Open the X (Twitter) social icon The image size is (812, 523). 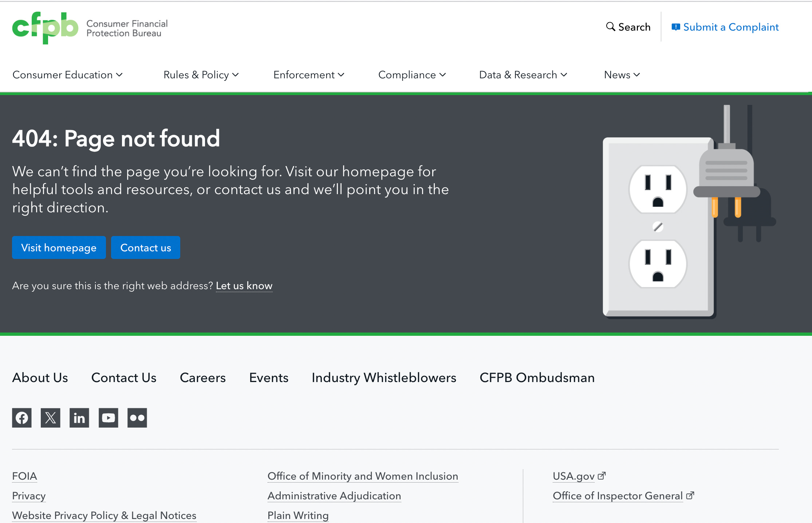point(51,418)
